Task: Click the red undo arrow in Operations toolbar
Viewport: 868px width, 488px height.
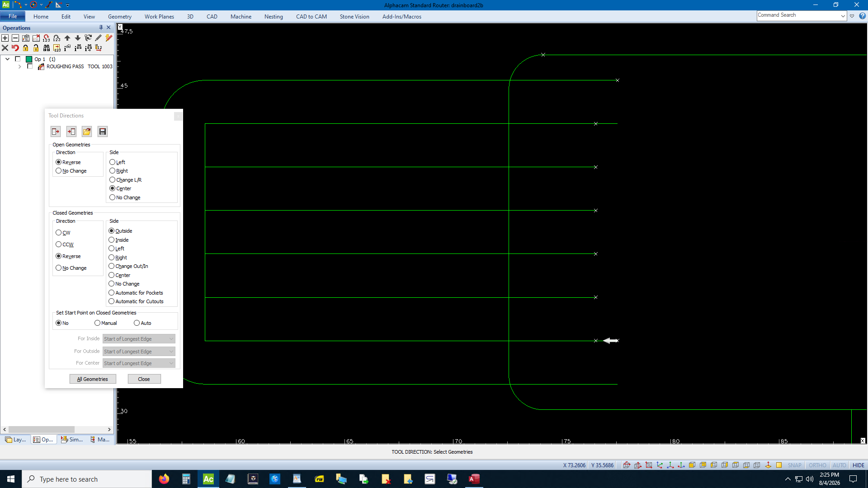Action: coord(15,48)
